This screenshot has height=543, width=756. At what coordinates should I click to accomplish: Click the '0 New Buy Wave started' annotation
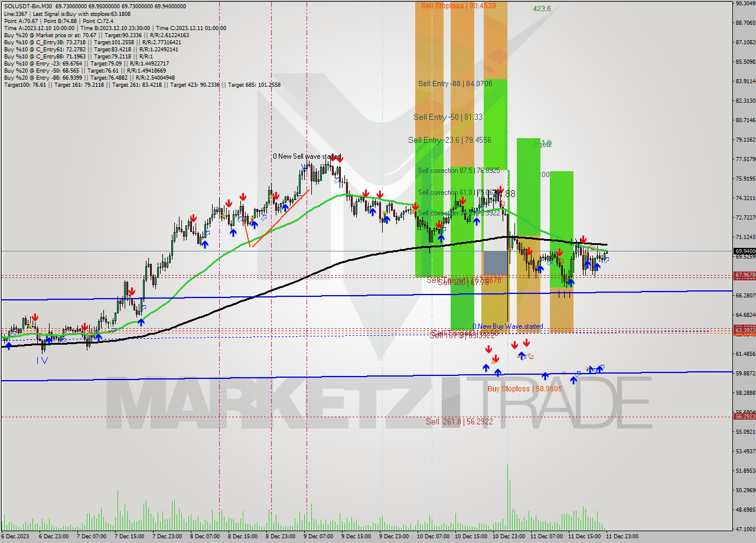(508, 326)
